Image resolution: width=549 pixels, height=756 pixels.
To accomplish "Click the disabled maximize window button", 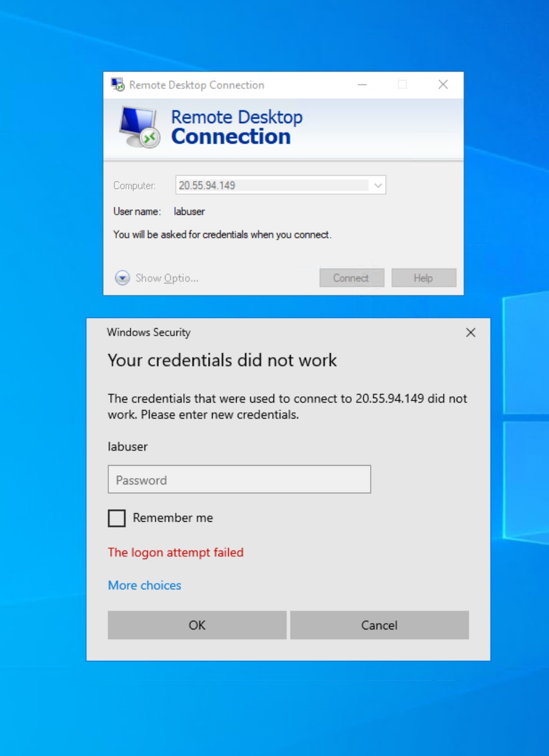I will point(402,84).
